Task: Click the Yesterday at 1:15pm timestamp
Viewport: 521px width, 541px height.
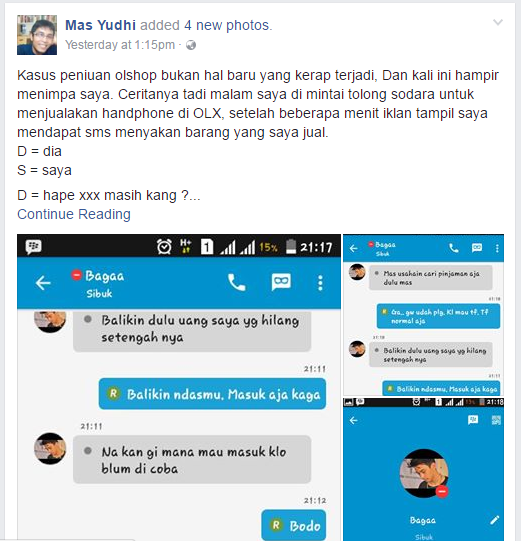Action: point(120,45)
